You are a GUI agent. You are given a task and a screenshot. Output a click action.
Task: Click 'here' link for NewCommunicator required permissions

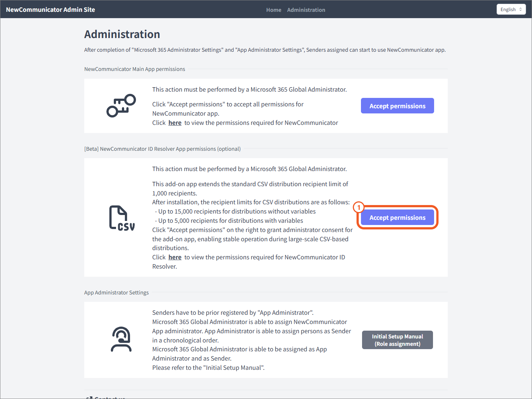pos(175,123)
